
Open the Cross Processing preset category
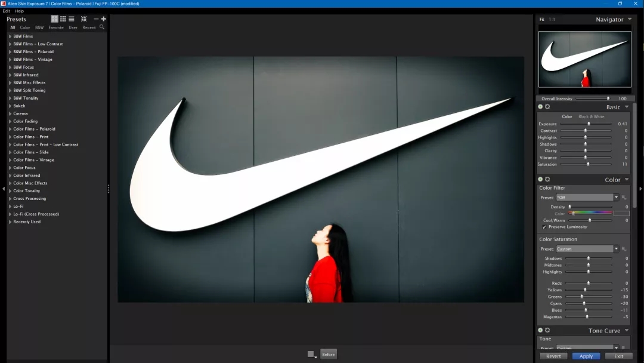tap(30, 199)
